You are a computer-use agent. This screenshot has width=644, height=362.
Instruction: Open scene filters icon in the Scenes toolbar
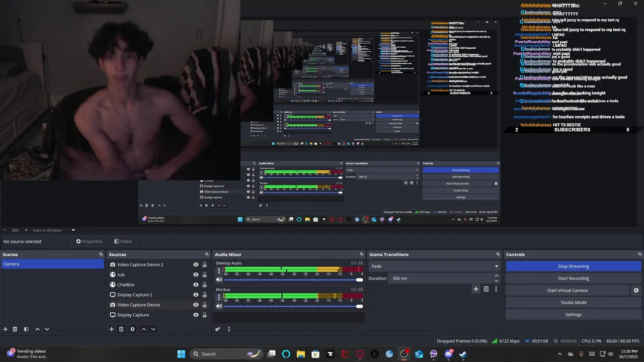coord(26,329)
